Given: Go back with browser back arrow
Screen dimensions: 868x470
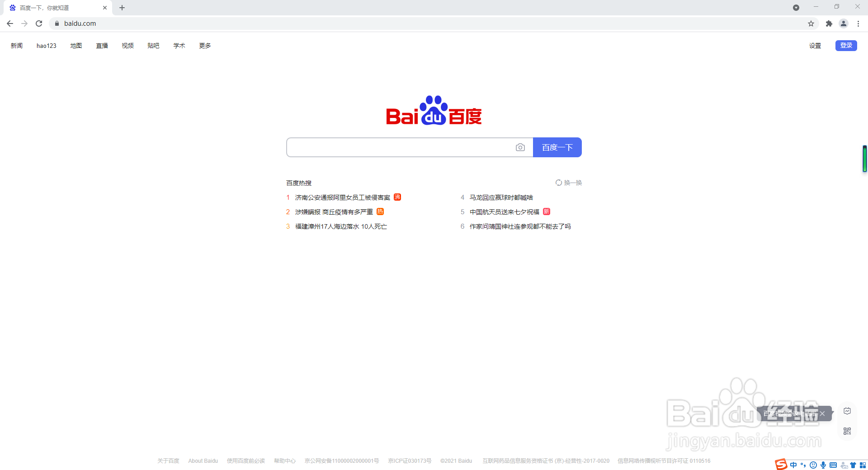Looking at the screenshot, I should point(10,23).
